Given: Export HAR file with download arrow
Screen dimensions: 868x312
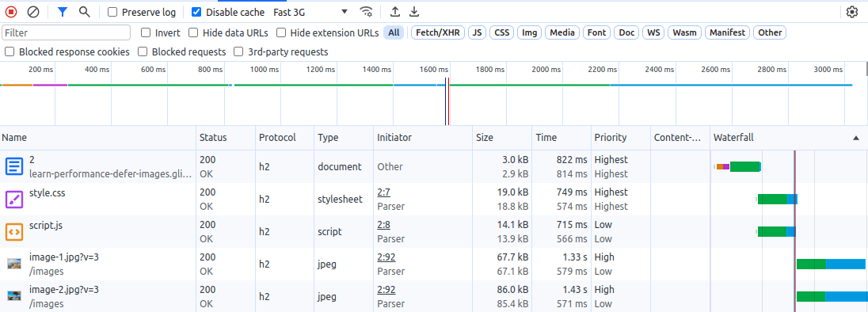Looking at the screenshot, I should point(414,12).
